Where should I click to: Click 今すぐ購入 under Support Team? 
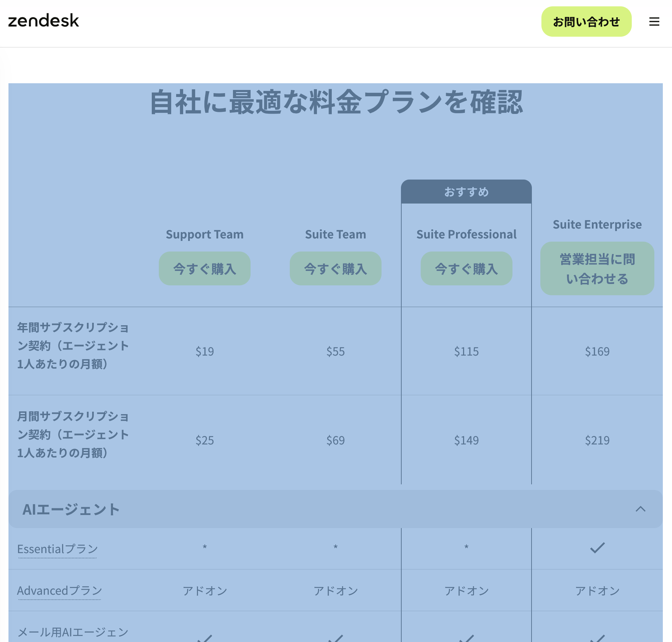point(204,269)
